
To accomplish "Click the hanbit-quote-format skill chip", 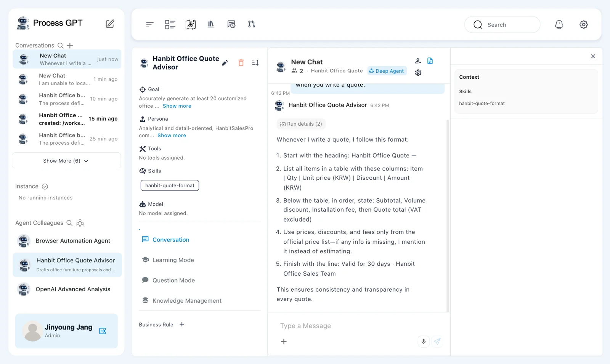I will coord(170,185).
